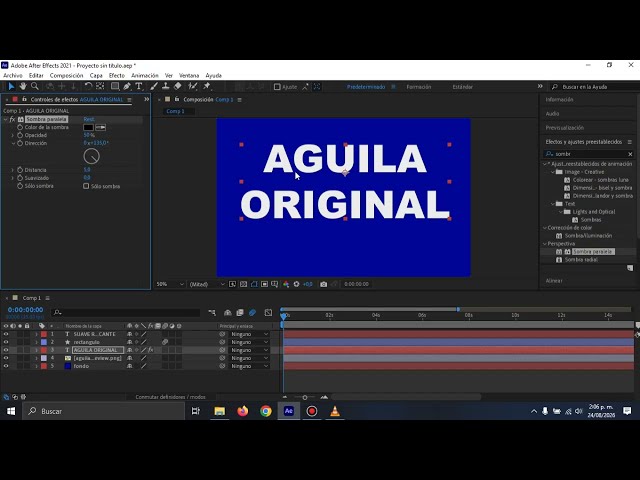
Task: Open the 50% magnification dropdown
Action: coord(171,284)
